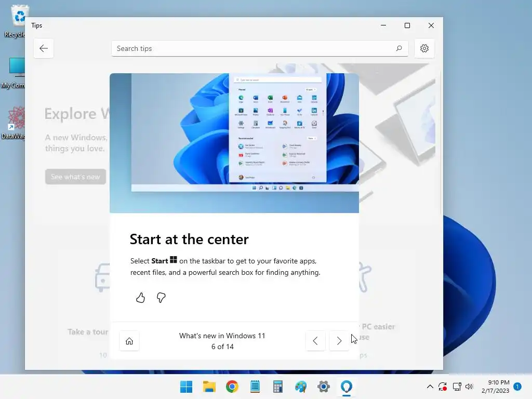Click the "Start at the center" heading
Screen dimensions: 532x399
click(x=189, y=239)
